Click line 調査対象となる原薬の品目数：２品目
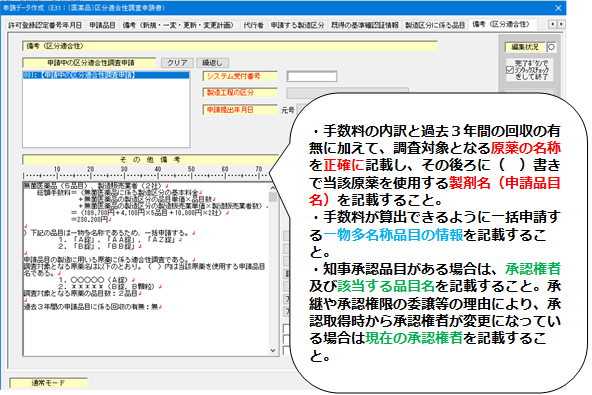The image size is (592, 395). click(80, 293)
